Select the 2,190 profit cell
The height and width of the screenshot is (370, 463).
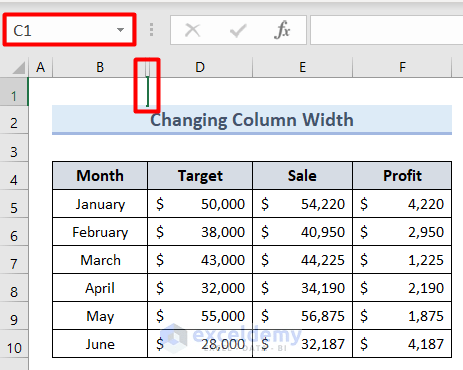click(402, 288)
